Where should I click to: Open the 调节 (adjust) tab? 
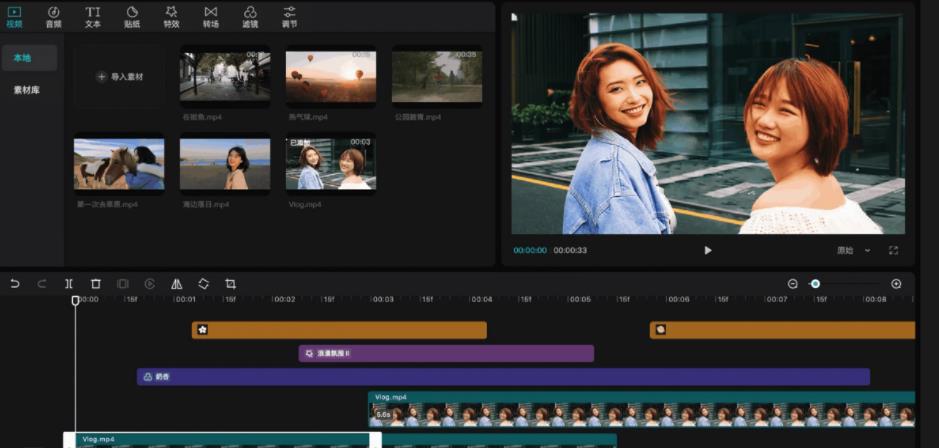coord(290,17)
